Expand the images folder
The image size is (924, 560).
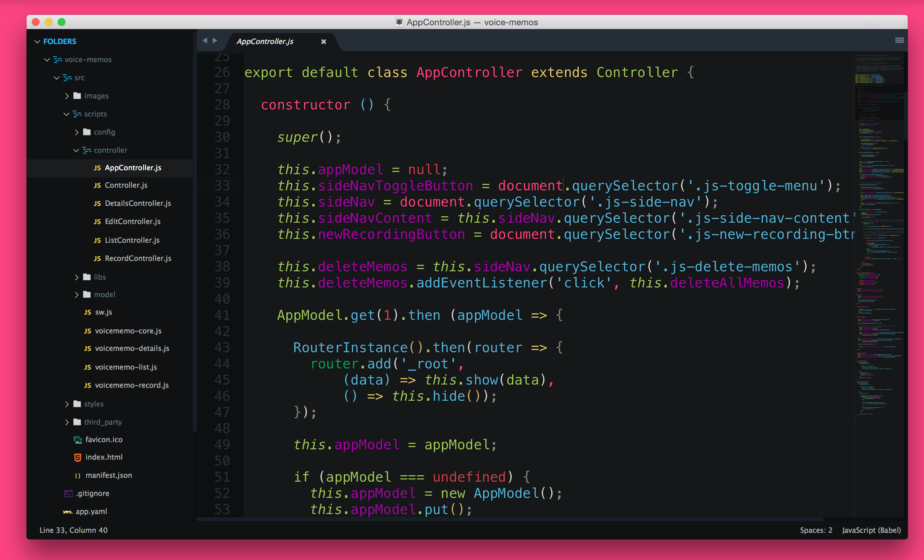(67, 96)
